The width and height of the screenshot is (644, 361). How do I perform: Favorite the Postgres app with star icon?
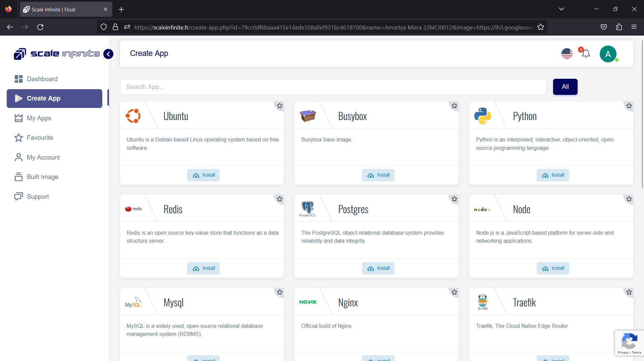click(454, 199)
